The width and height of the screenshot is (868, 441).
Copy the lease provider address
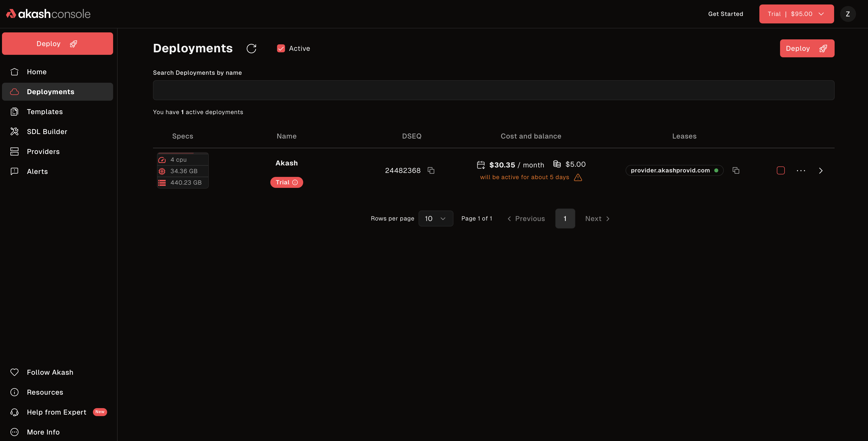click(736, 170)
